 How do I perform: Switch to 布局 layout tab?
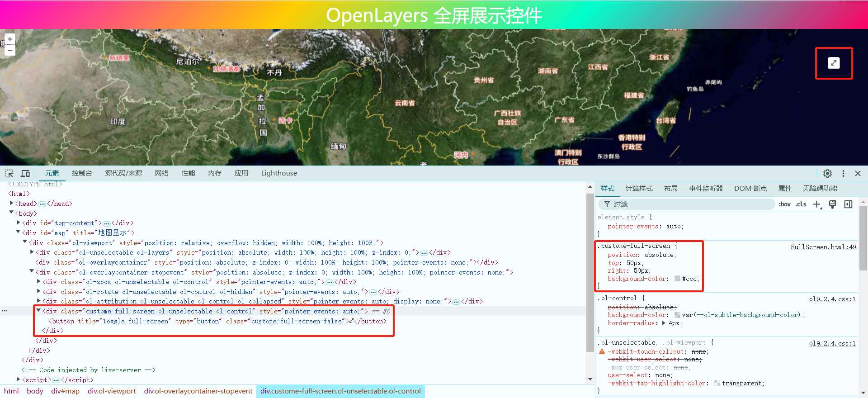coord(670,189)
